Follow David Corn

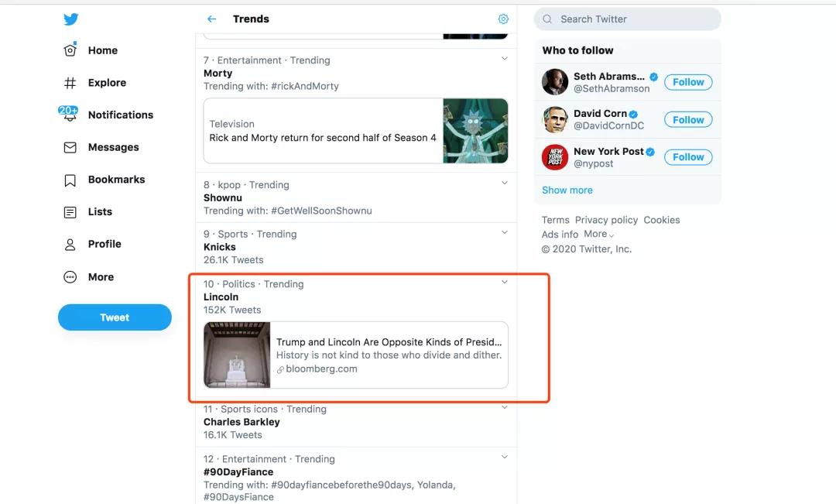point(688,119)
